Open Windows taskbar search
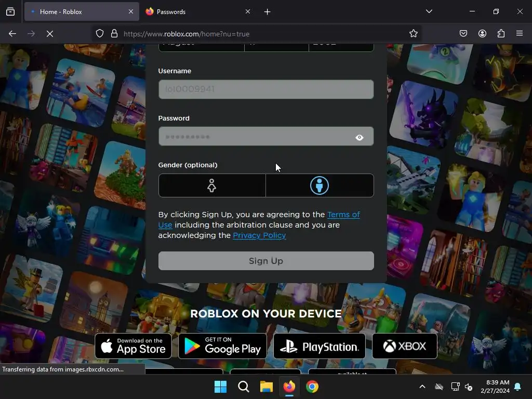The width and height of the screenshot is (532, 399). pyautogui.click(x=243, y=387)
